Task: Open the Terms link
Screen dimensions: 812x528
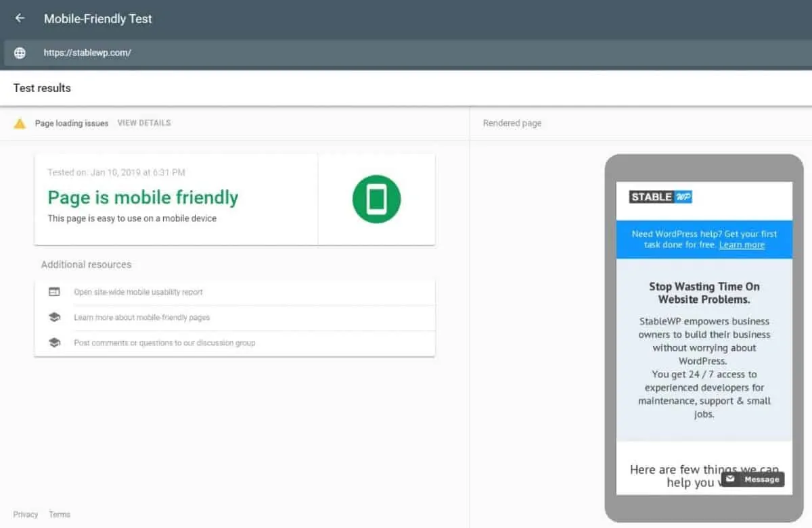Action: click(60, 514)
